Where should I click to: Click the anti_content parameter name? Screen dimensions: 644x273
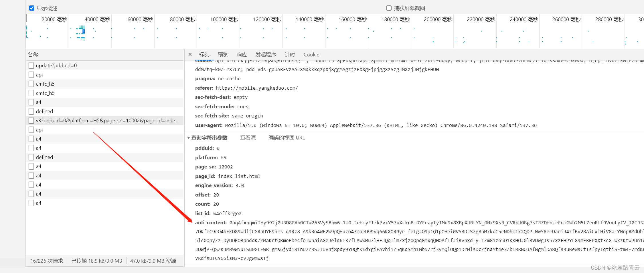[x=211, y=223]
